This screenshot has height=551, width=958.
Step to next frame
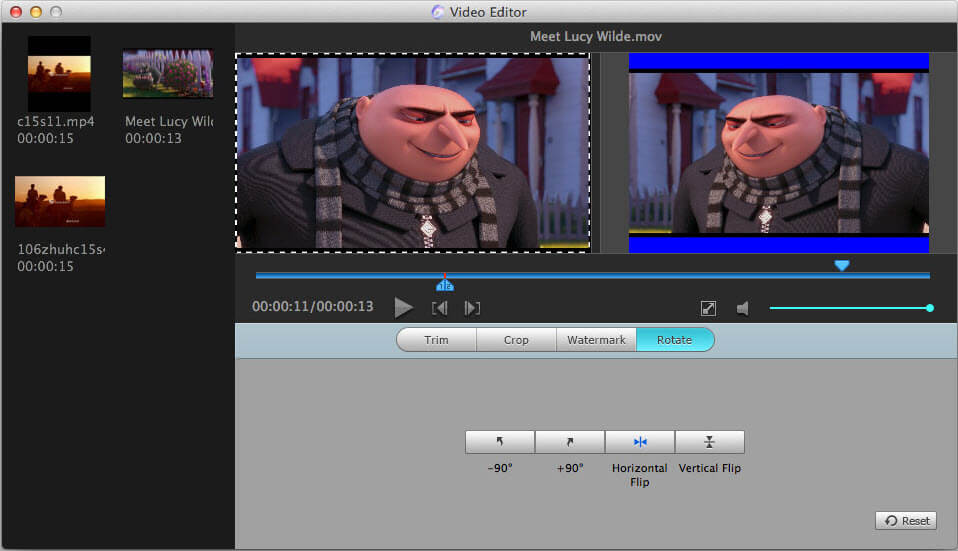click(x=472, y=308)
